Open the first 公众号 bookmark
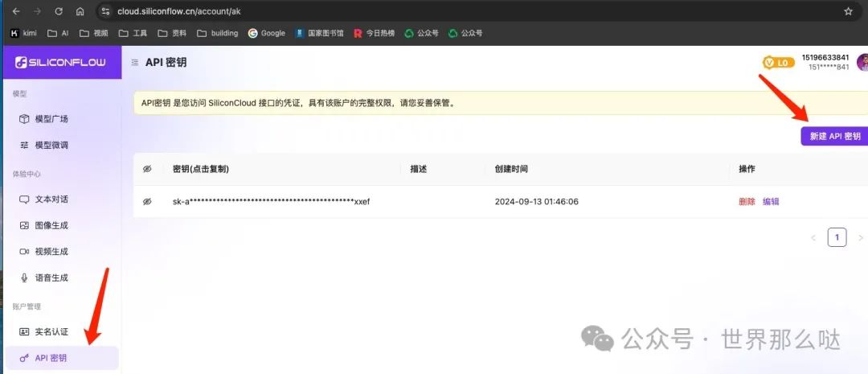The image size is (868, 374). click(x=421, y=33)
